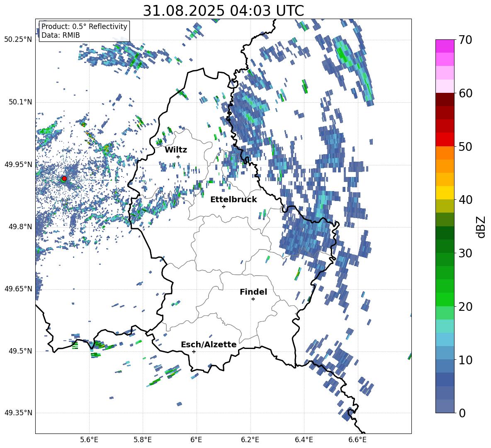Click the map title 31.08.2025 04:03 UTC
491x448 pixels.
pos(224,11)
